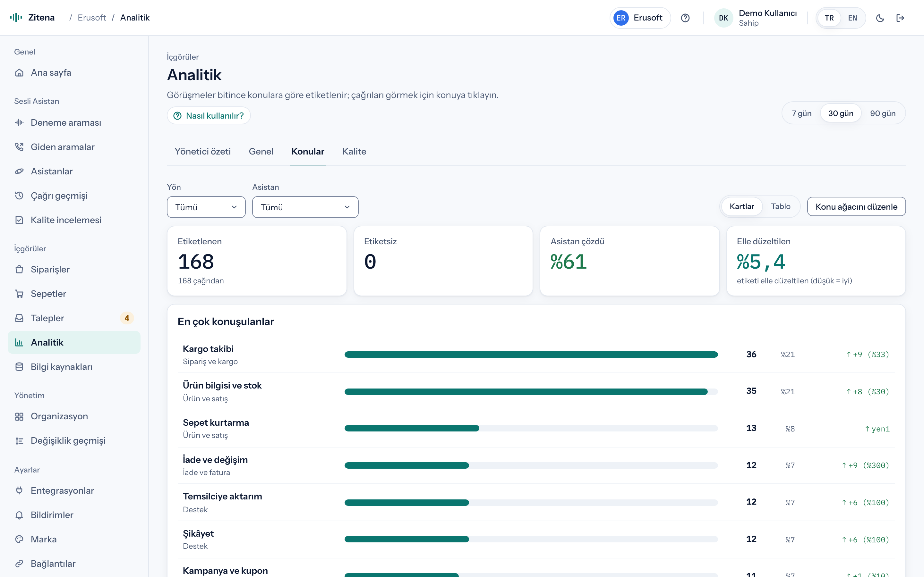Switch language to EN
This screenshot has width=924, height=577.
click(x=852, y=18)
